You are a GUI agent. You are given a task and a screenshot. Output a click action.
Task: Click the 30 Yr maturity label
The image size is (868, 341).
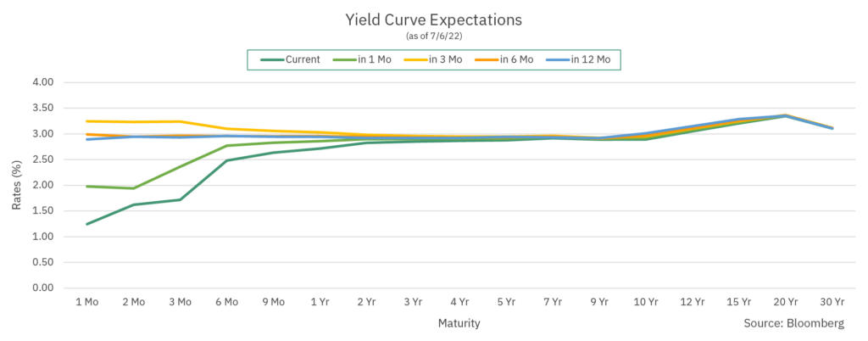pos(833,302)
